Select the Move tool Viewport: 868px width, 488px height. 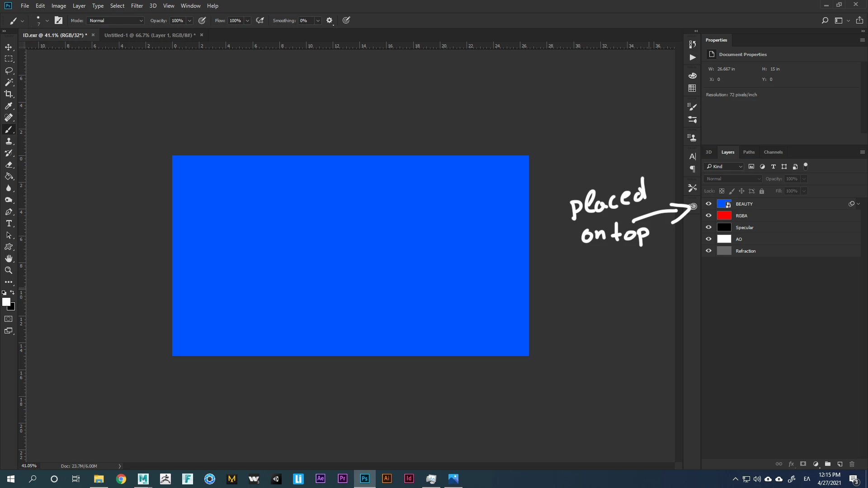pyautogui.click(x=9, y=47)
